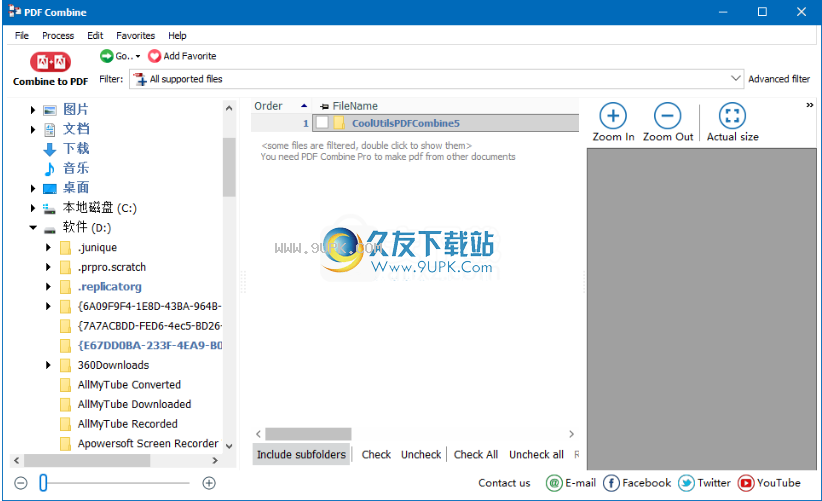The width and height of the screenshot is (822, 501).
Task: Expand the 文档 tree node
Action: pyautogui.click(x=33, y=129)
